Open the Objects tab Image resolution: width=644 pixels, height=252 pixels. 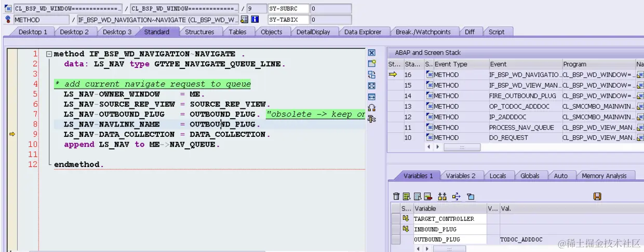(271, 32)
